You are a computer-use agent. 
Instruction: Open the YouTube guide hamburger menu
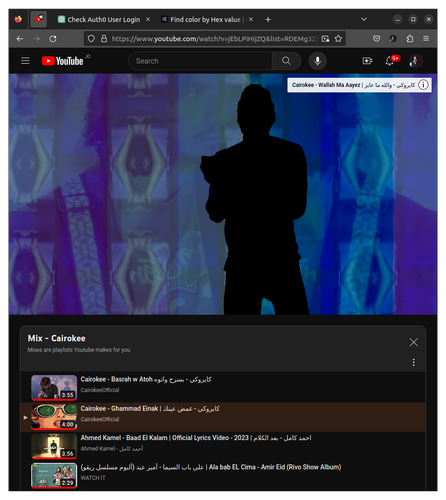[25, 61]
